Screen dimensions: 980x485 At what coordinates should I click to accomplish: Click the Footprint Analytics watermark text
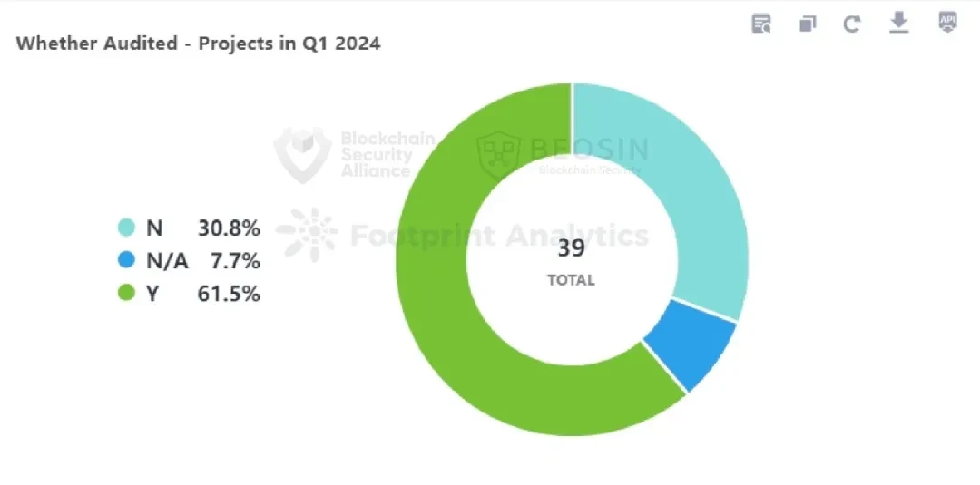point(499,236)
